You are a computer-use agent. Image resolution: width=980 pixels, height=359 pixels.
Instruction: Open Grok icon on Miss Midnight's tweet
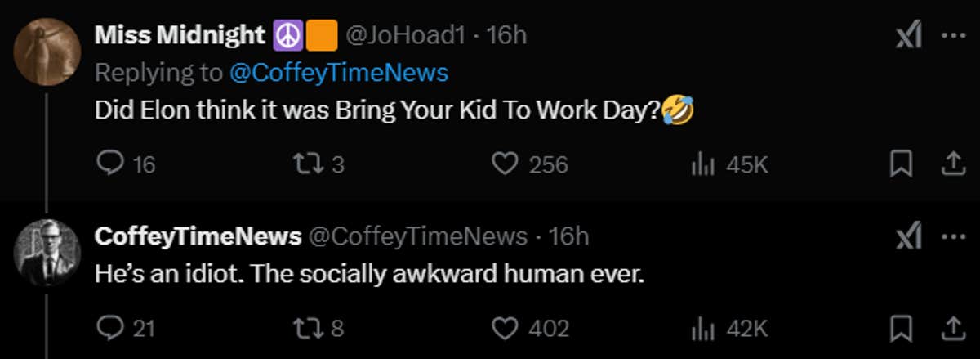click(x=908, y=38)
